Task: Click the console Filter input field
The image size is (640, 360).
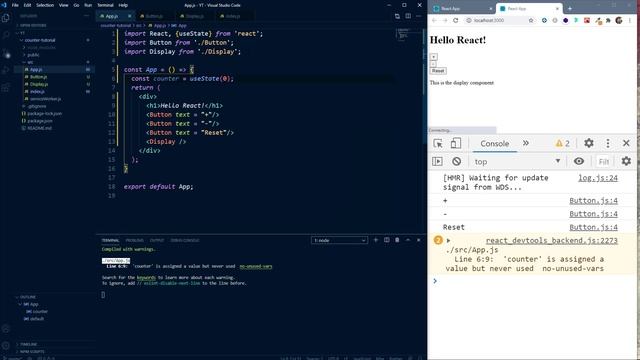Action: 603,162
